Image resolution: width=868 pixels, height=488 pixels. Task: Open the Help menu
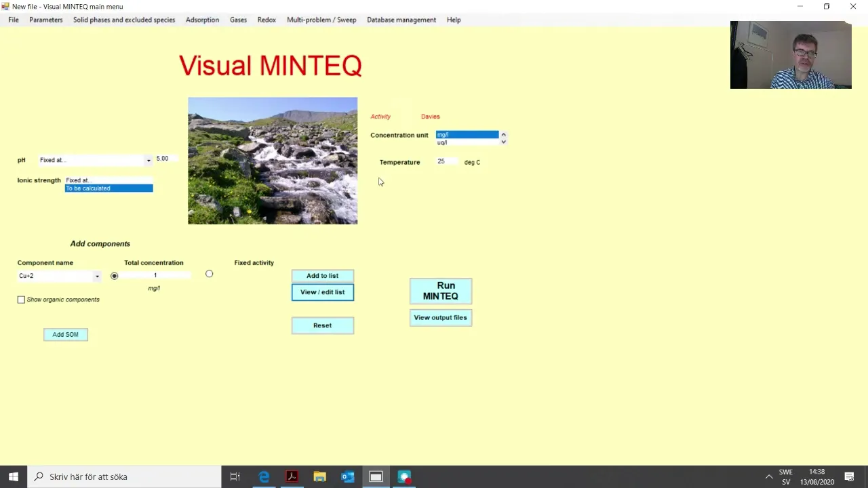454,20
